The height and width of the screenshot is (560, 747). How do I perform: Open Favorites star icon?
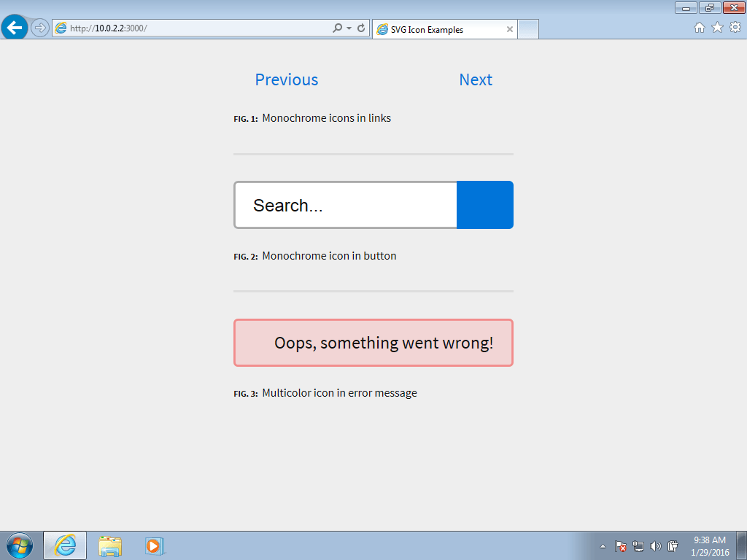click(x=718, y=28)
